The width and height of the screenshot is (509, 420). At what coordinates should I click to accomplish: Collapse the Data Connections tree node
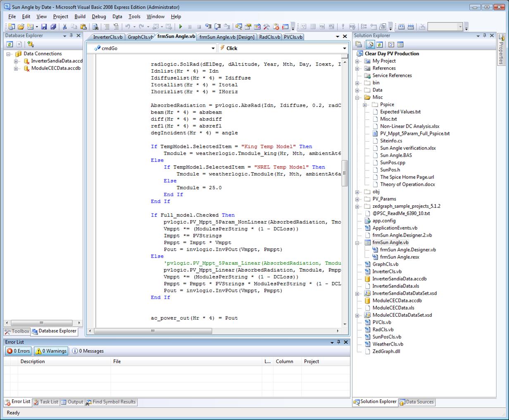tap(8, 54)
